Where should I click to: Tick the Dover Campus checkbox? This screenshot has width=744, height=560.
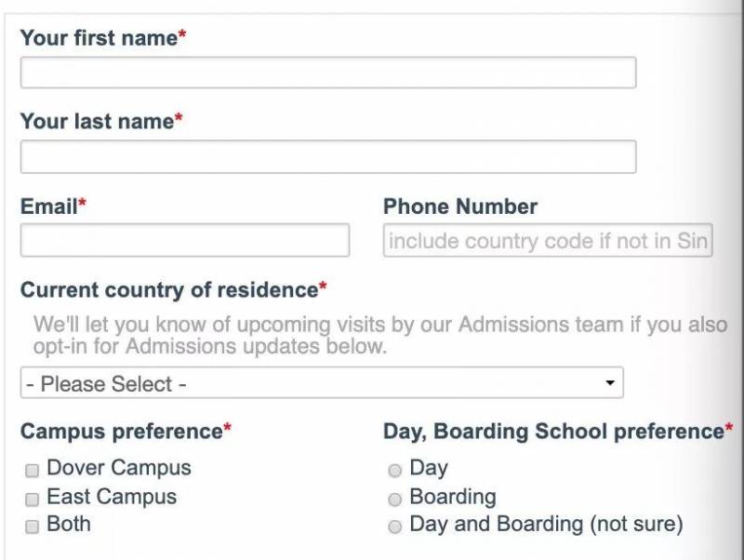(33, 470)
